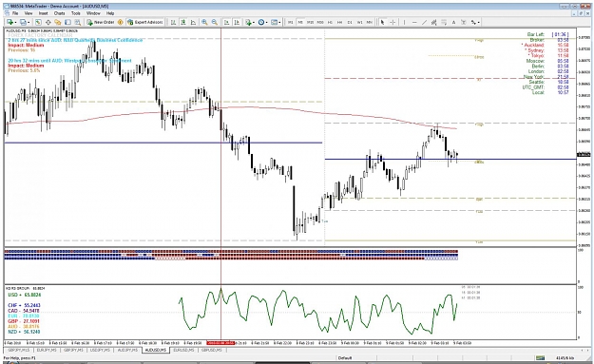
Task: Click the 'Bar Left' timer value
Action: [x=560, y=34]
